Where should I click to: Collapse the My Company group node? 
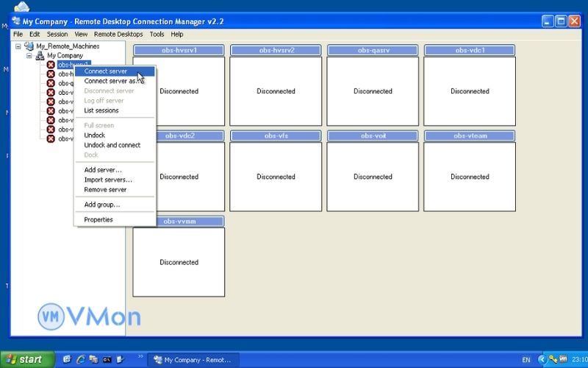29,56
